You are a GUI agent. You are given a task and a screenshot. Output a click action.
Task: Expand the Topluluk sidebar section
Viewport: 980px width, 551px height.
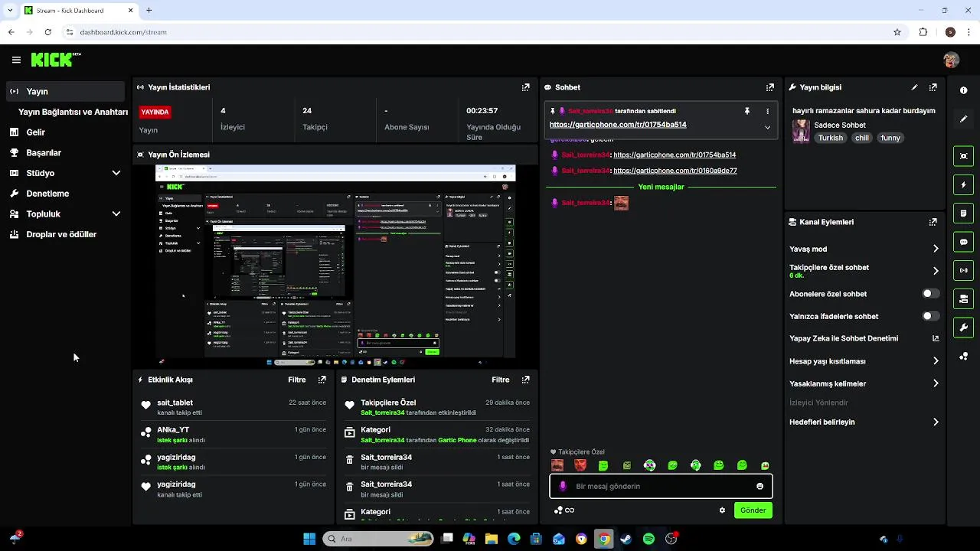116,214
